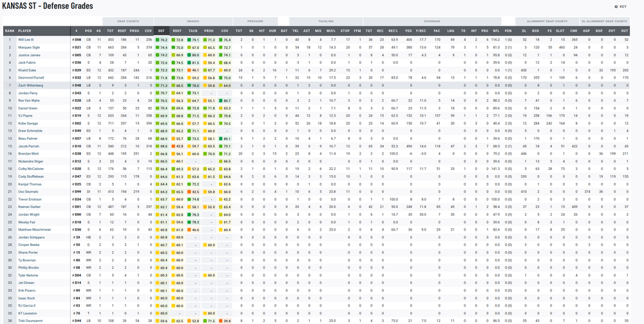Image resolution: width=644 pixels, height=324 pixels.
Task: Click the Snap Counts group header
Action: click(x=128, y=21)
